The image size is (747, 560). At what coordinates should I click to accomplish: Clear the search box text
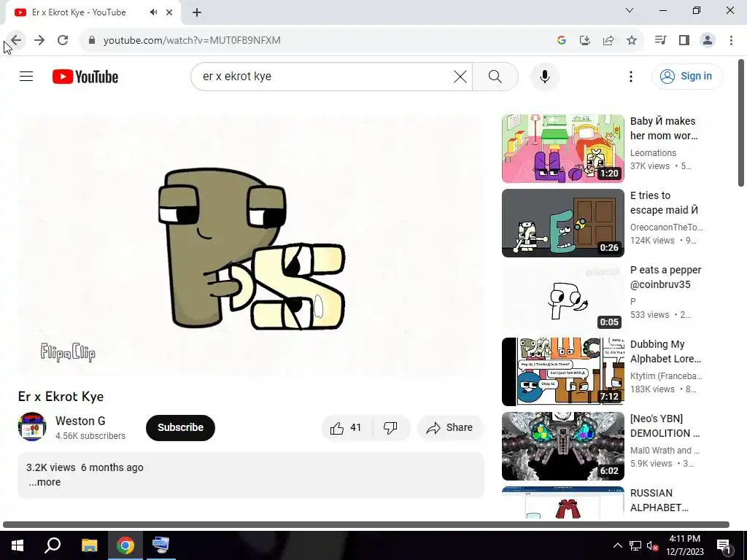[x=460, y=77]
